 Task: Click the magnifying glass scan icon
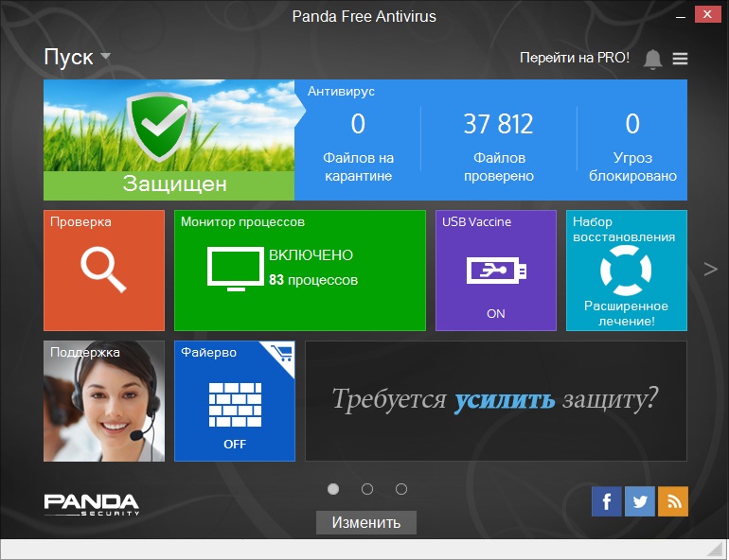(x=103, y=270)
